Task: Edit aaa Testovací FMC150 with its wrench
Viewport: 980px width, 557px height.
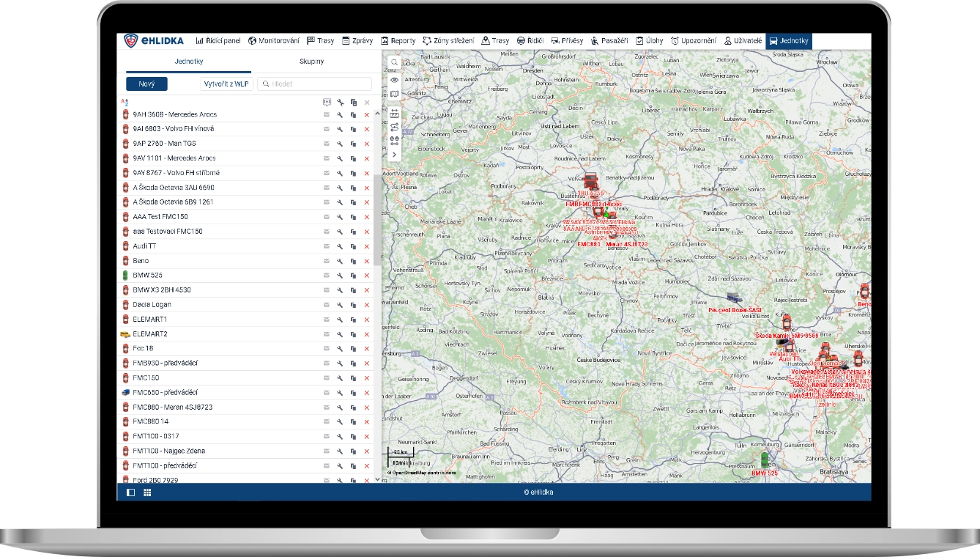Action: point(340,232)
